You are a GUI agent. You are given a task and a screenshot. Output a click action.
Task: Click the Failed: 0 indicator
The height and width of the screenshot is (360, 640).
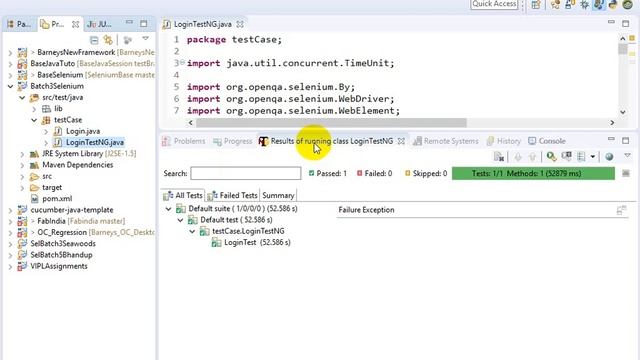(374, 173)
